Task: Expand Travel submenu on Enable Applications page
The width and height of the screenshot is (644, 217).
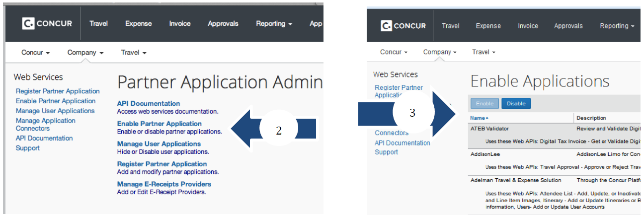Action: point(483,52)
